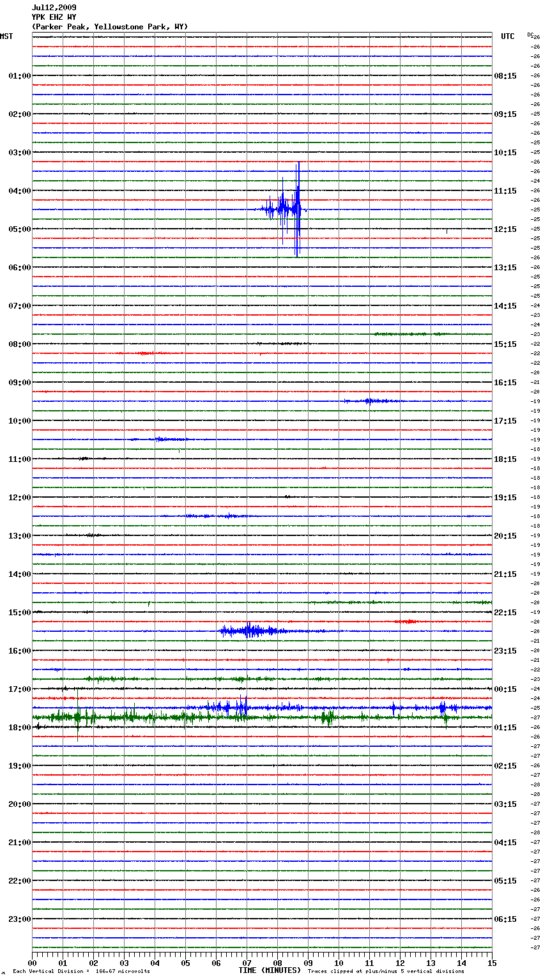The height and width of the screenshot is (980, 543).
Task: Click the '01:15' UTC time label
Action: click(505, 728)
